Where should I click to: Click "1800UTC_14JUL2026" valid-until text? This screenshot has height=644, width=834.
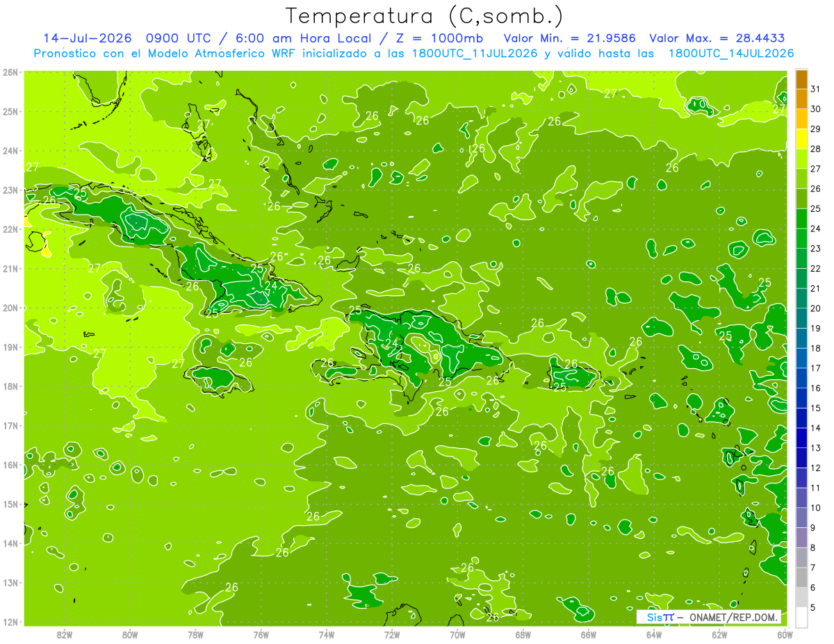tap(730, 53)
